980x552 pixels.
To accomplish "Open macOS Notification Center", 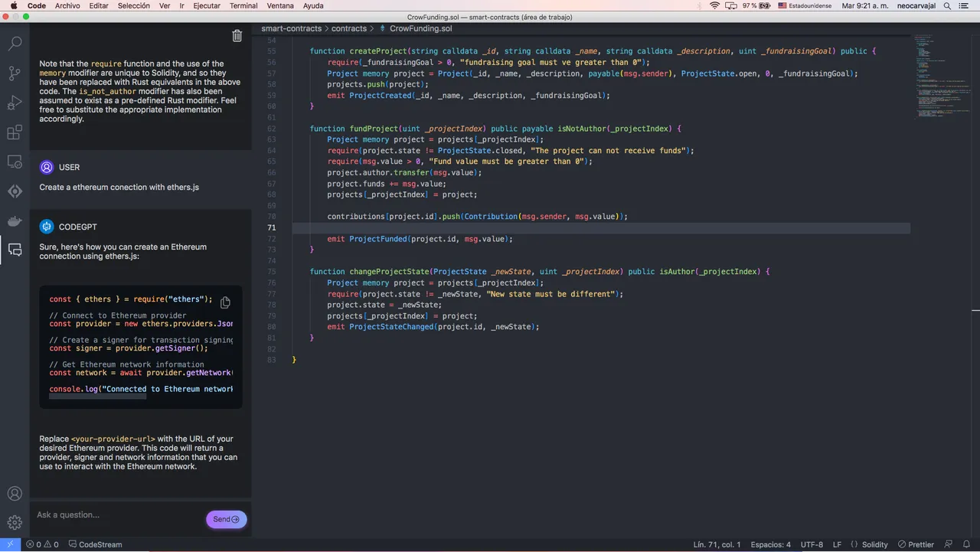I will 963,5.
